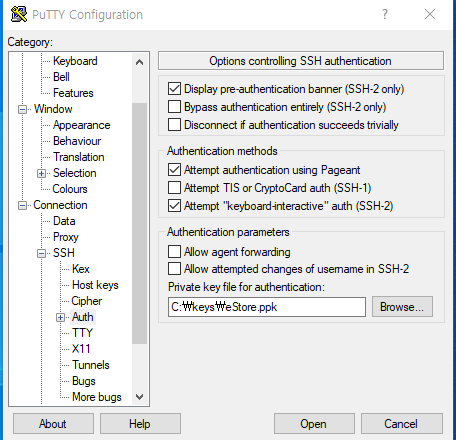Screen dimensions: 456x440
Task: Select Appearance category
Action: [x=82, y=125]
